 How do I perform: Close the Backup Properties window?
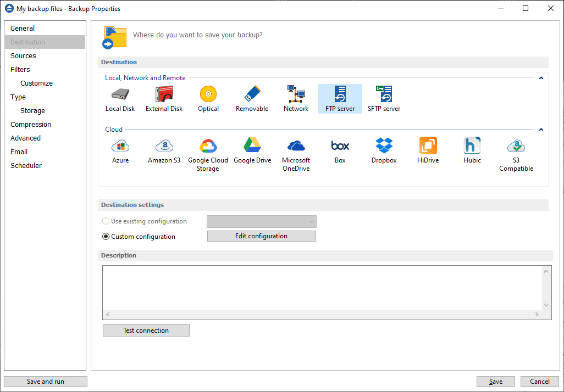[x=551, y=8]
